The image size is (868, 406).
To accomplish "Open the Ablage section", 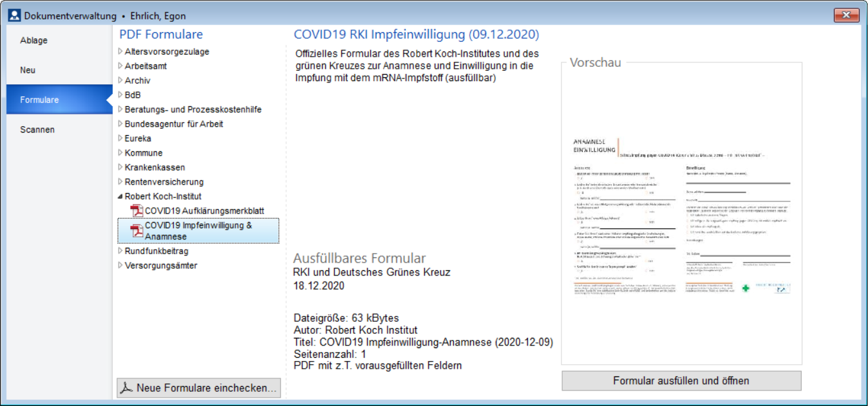I will click(x=59, y=41).
